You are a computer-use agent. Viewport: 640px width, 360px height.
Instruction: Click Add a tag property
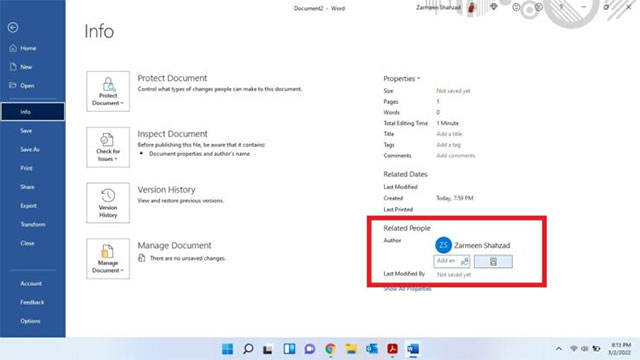pyautogui.click(x=448, y=144)
